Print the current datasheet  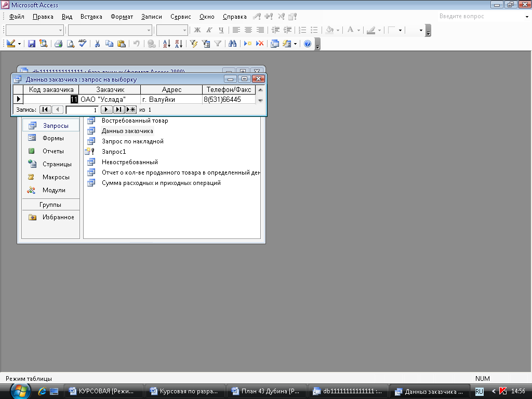(x=58, y=44)
